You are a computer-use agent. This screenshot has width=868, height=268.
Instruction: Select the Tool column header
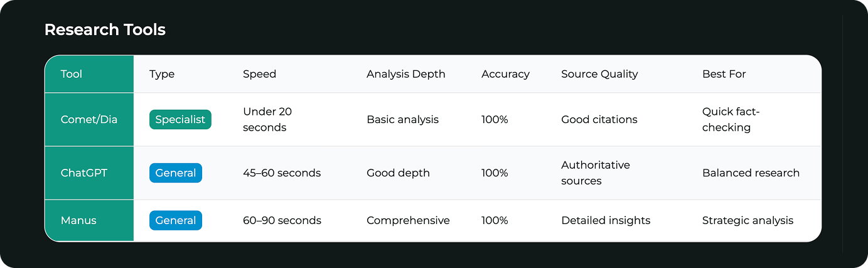coord(72,74)
